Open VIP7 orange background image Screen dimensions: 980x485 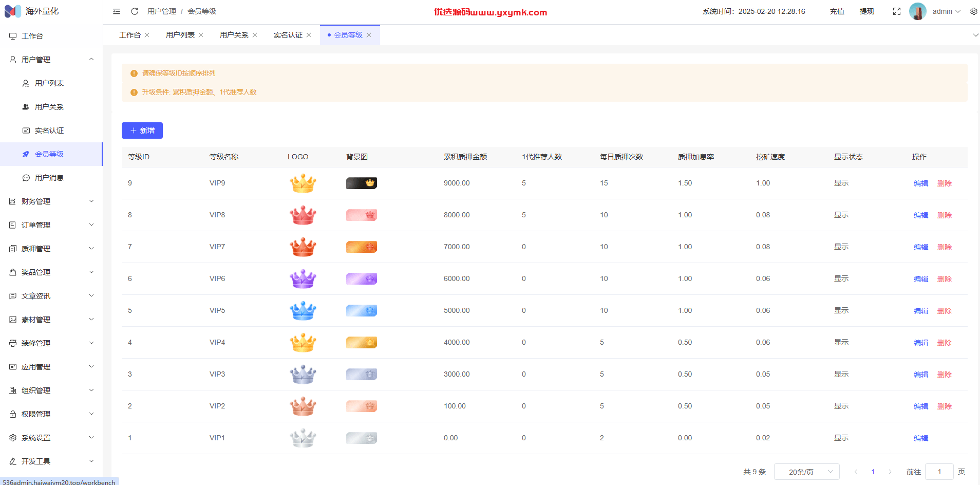[362, 247]
